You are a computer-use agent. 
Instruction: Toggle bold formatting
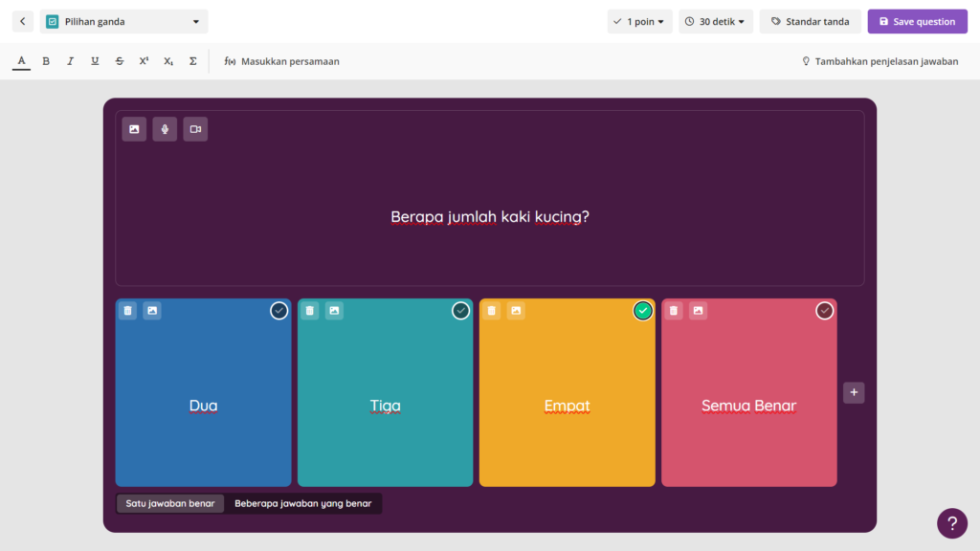click(46, 61)
